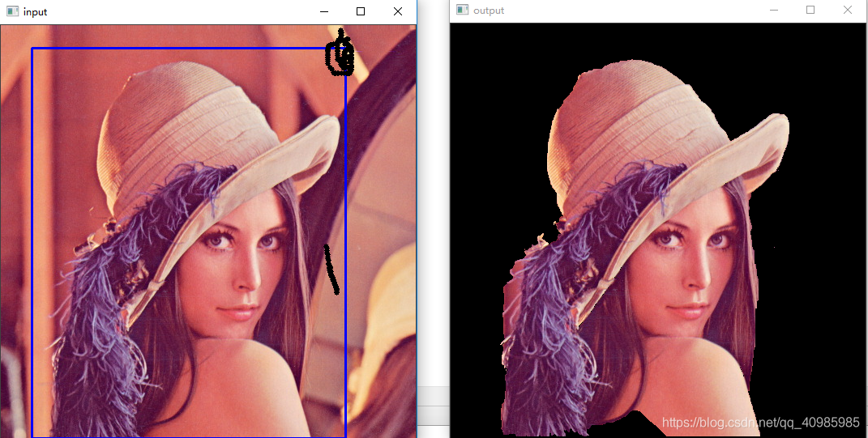Minimize the input window

point(324,11)
